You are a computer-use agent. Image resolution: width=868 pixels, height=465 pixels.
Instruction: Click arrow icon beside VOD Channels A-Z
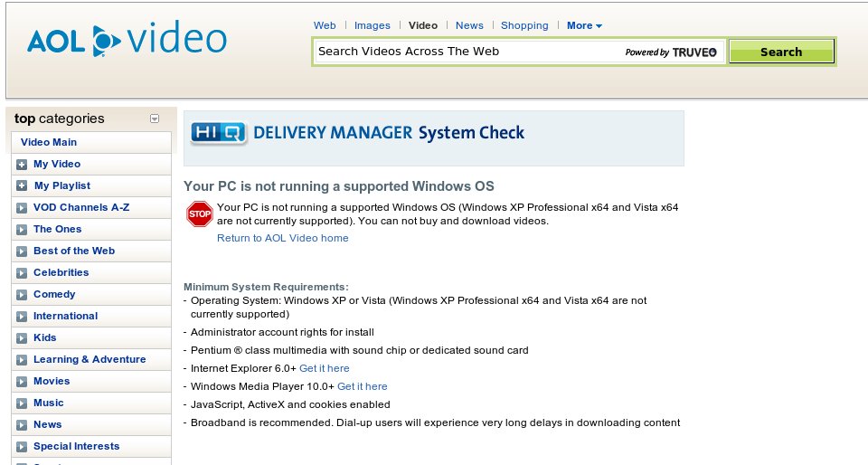(x=22, y=207)
